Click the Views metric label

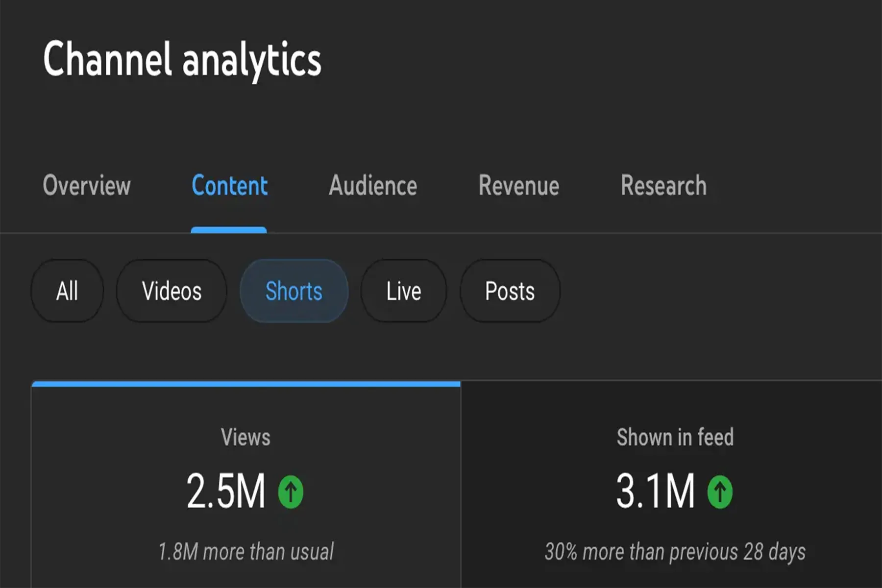245,437
